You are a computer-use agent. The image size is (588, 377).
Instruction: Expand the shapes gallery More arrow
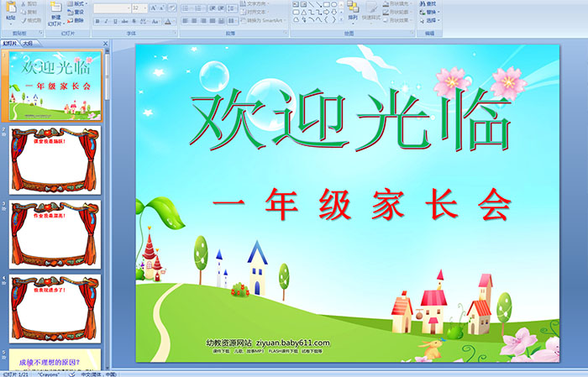(341, 19)
